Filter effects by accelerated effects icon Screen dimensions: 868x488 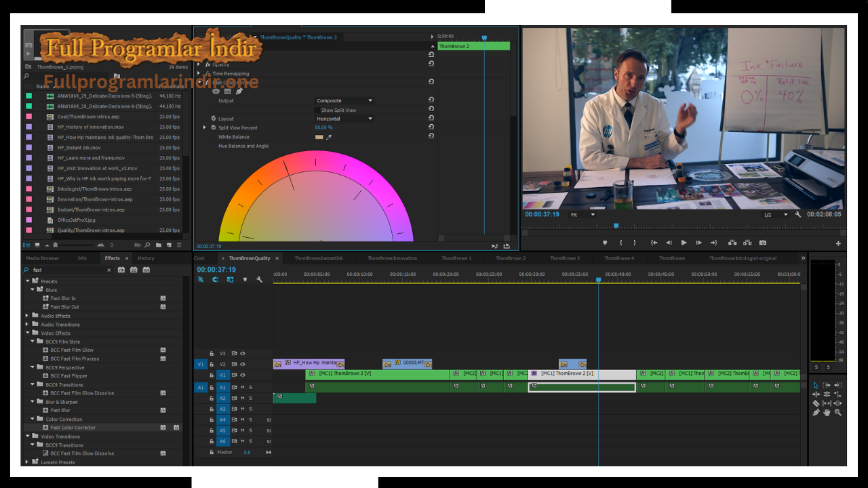121,270
